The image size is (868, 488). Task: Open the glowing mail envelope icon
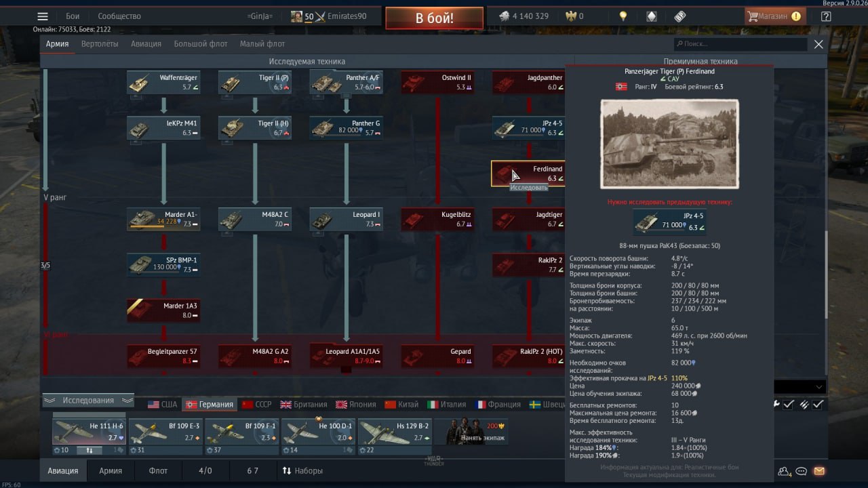[x=819, y=471]
